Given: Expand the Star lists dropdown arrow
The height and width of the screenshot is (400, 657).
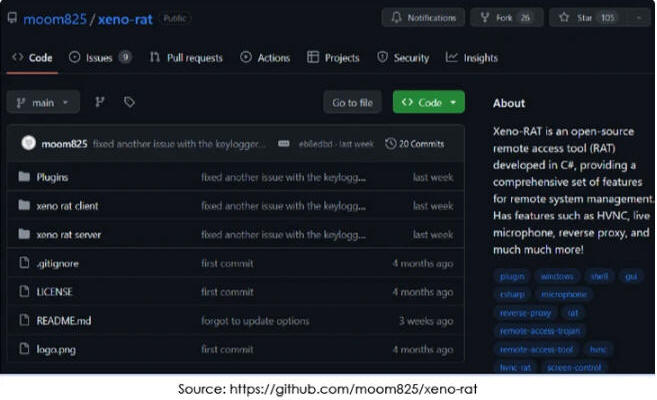Looking at the screenshot, I should coord(639,18).
